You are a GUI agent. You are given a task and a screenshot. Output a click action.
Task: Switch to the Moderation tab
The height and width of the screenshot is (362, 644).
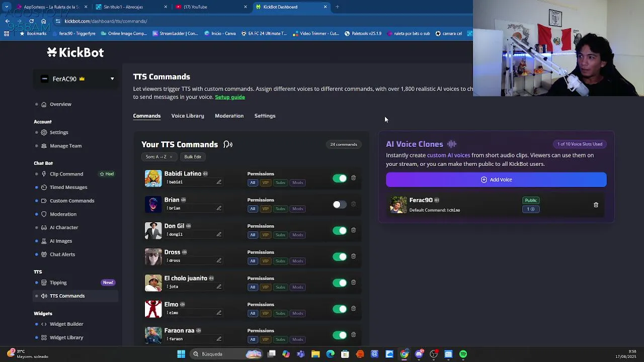click(229, 116)
